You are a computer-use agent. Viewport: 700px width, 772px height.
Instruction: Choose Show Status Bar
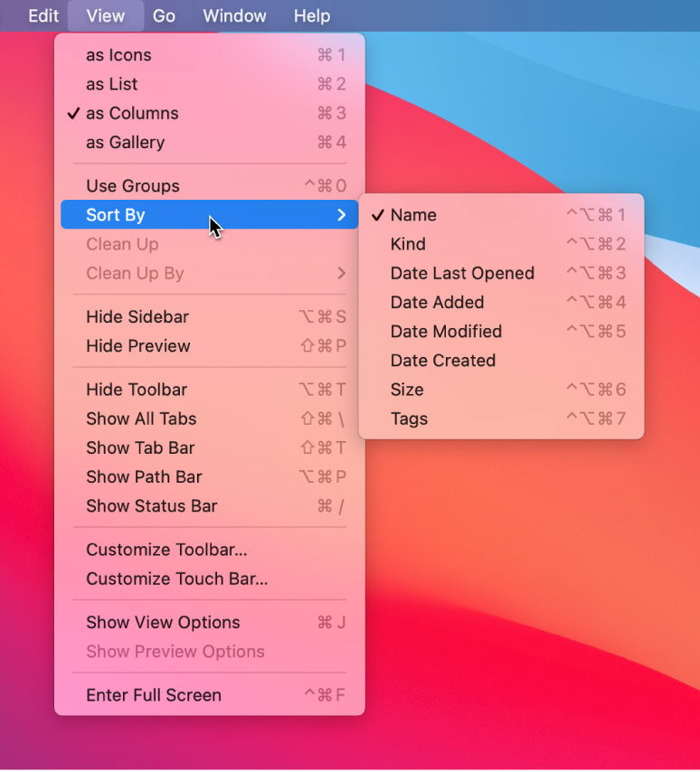pos(209,506)
